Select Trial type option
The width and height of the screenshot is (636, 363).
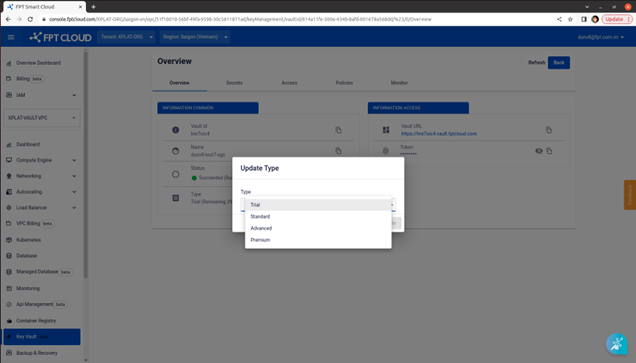[x=318, y=205]
